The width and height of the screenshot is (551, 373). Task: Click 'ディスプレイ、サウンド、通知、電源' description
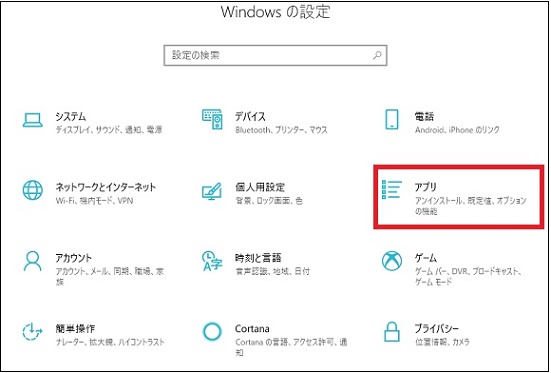[x=109, y=130]
